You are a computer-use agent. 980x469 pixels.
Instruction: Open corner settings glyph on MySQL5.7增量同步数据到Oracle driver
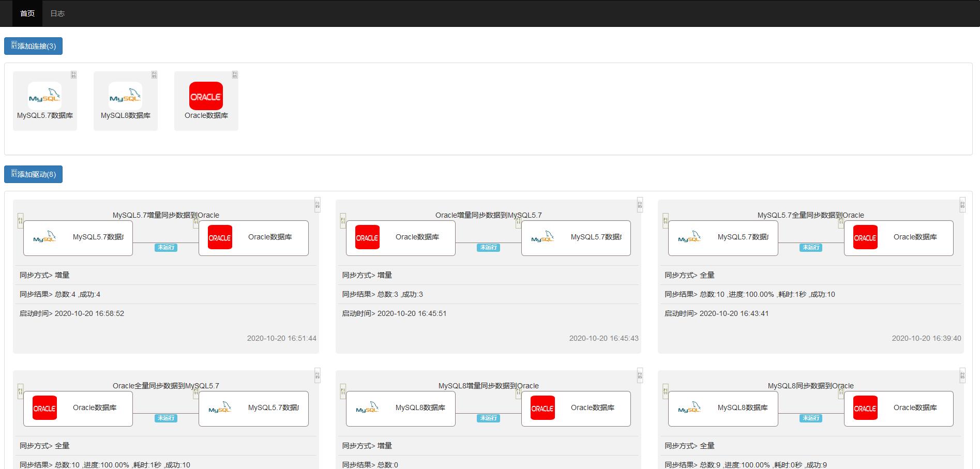(x=318, y=205)
